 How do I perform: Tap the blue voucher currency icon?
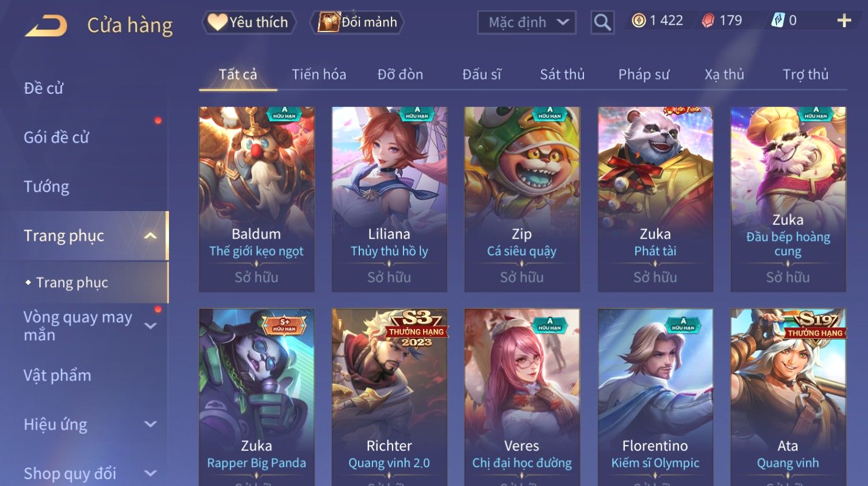[778, 21]
